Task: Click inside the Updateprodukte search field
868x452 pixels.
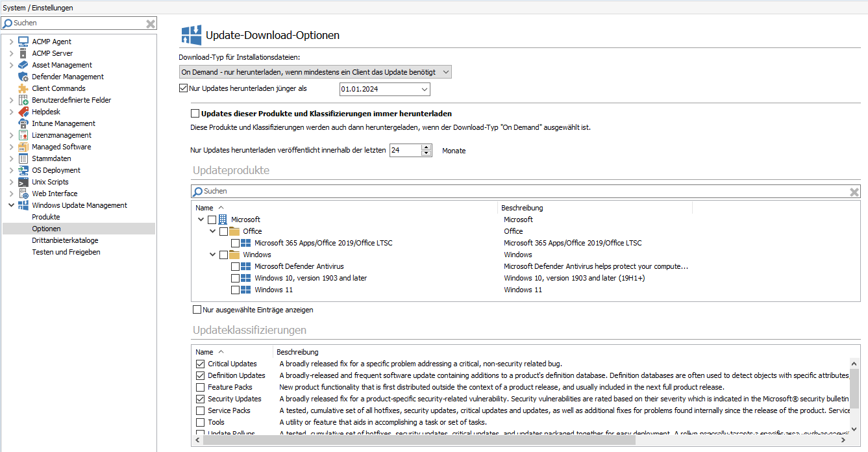Action: pos(325,191)
